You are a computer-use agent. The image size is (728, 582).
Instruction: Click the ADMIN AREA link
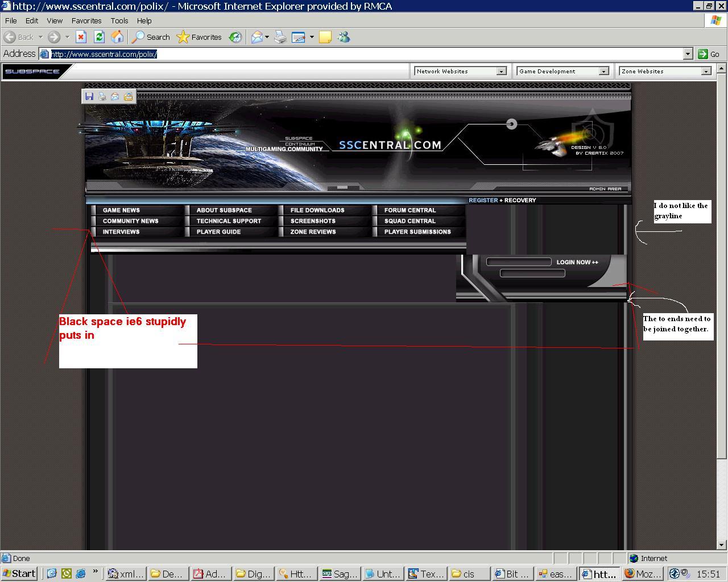(x=605, y=189)
